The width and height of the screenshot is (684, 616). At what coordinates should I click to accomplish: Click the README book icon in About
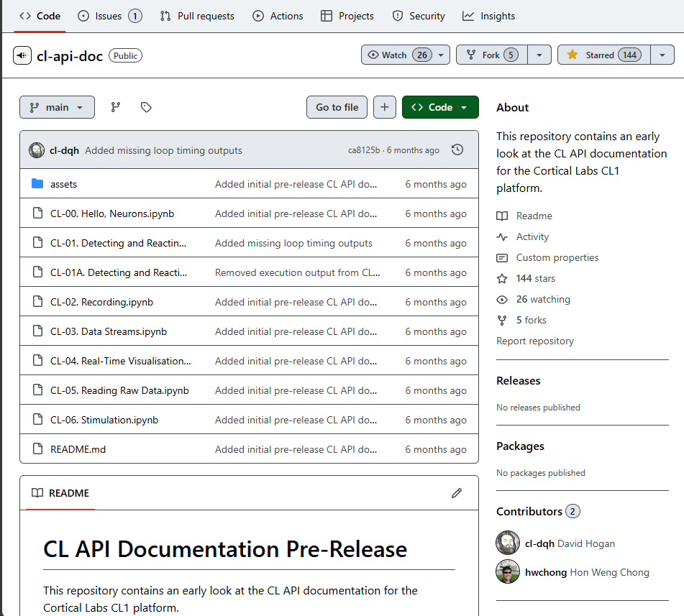coord(502,216)
